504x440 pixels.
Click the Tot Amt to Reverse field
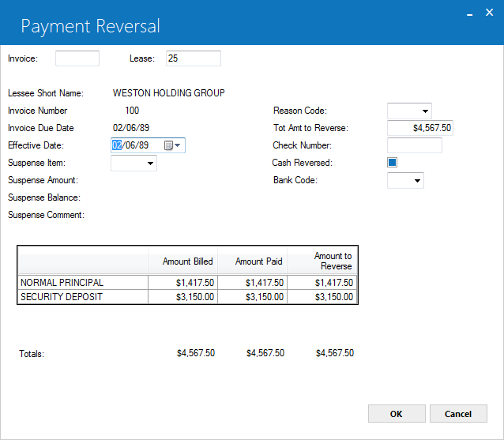pyautogui.click(x=420, y=128)
